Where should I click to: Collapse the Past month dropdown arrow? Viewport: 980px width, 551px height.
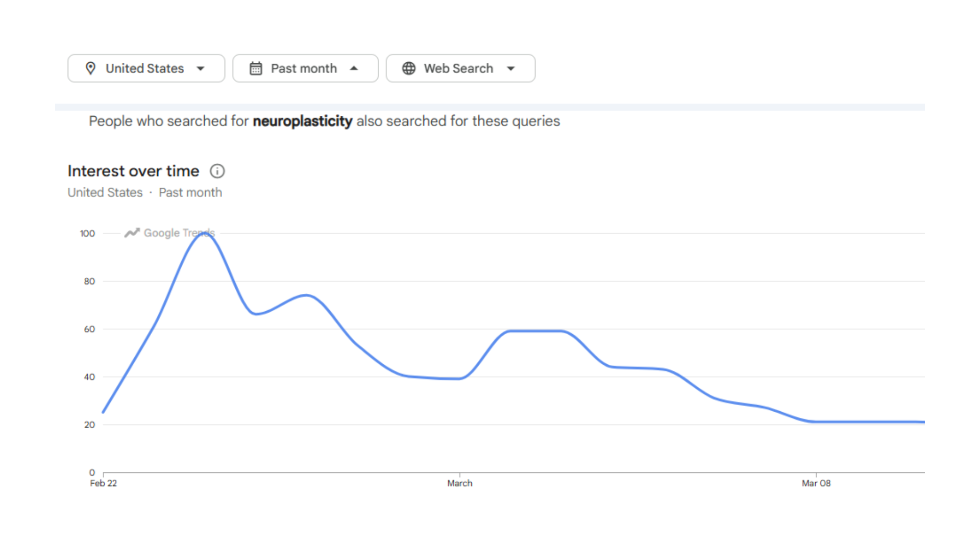(354, 68)
